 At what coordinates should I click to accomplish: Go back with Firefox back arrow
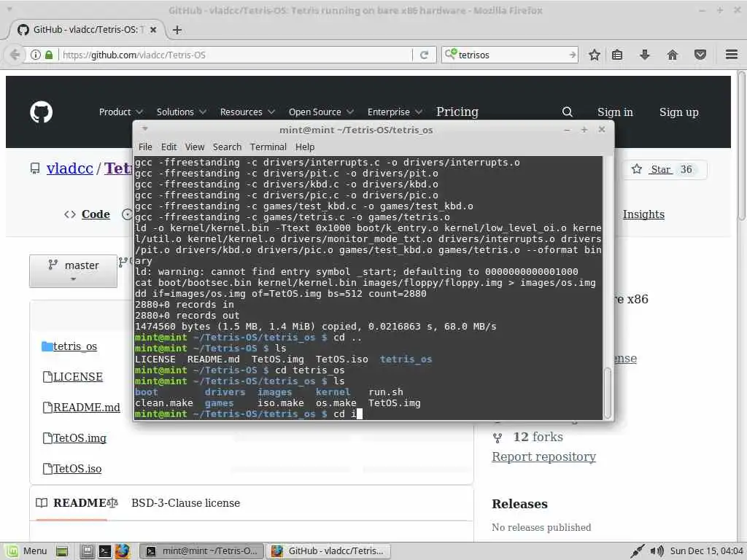[15, 55]
